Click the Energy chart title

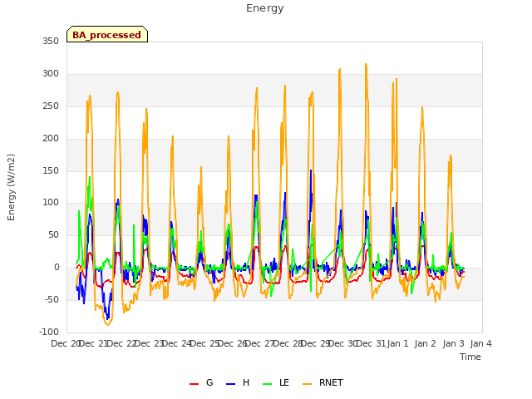tap(264, 8)
